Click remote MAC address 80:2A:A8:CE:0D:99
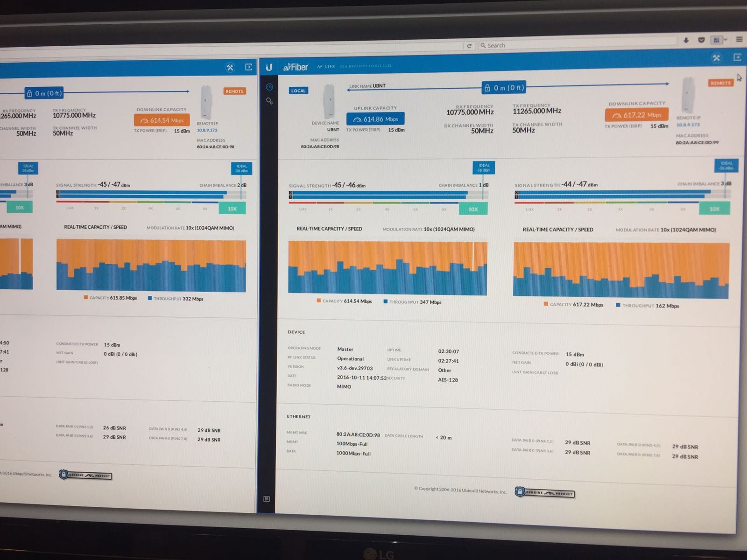 [x=698, y=143]
